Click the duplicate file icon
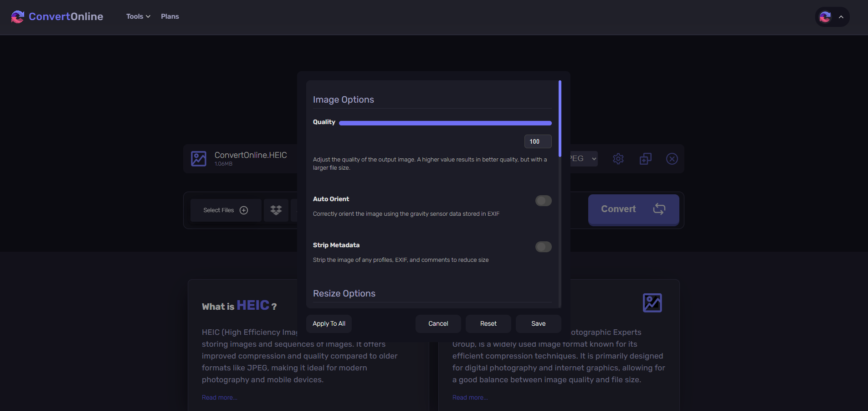This screenshot has height=411, width=868. point(645,159)
